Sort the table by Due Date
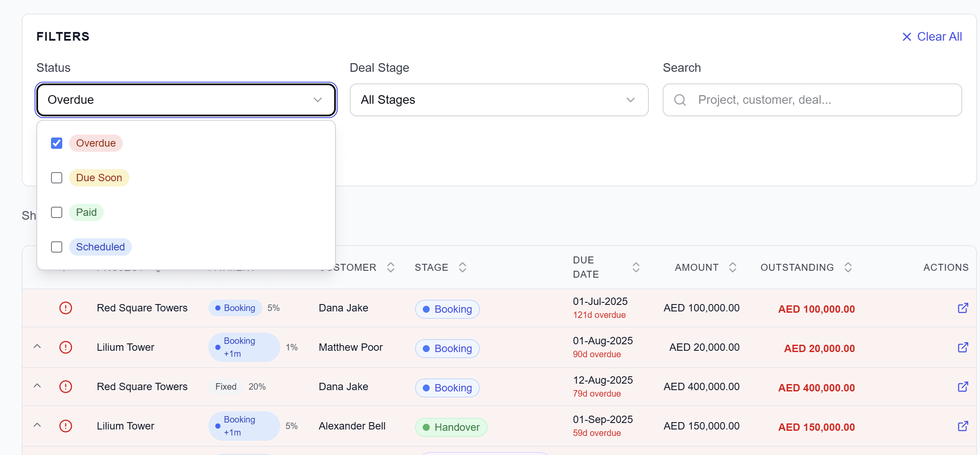This screenshot has width=980, height=455. 635,267
